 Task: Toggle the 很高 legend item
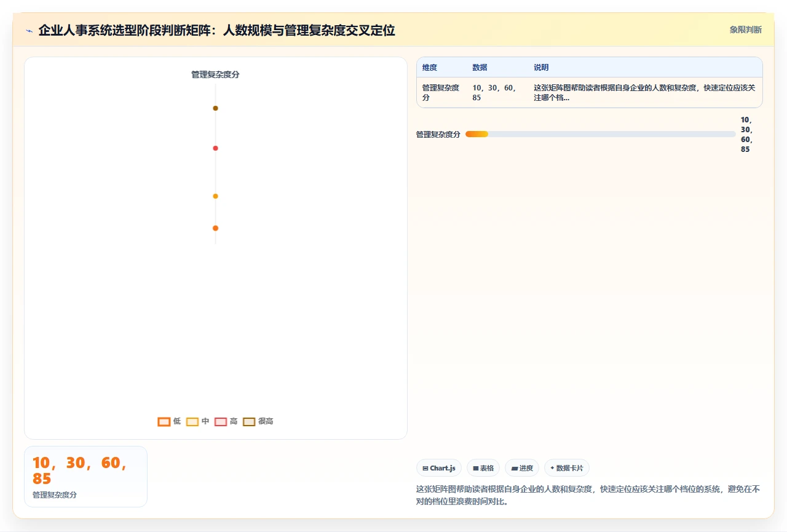click(258, 421)
